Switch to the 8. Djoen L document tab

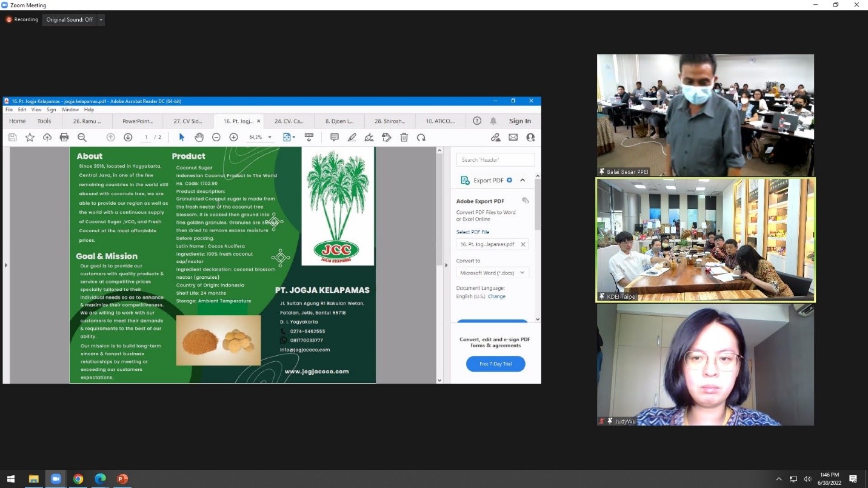[x=339, y=121]
